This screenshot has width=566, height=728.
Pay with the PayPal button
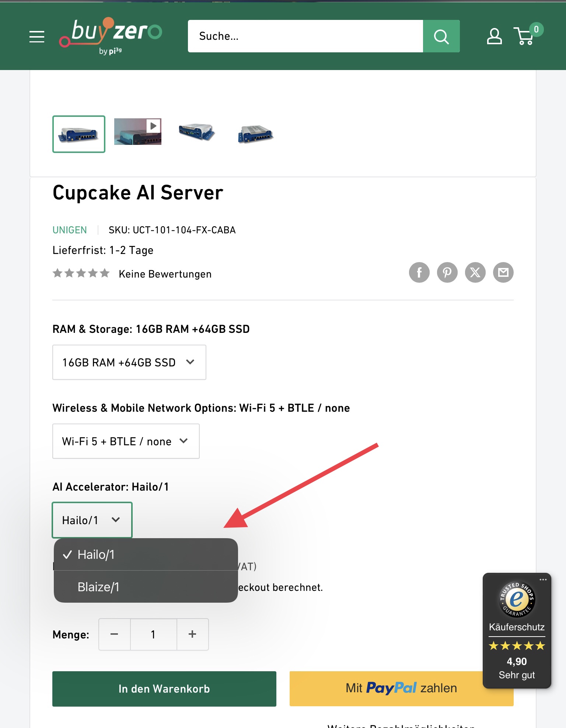pyautogui.click(x=387, y=689)
